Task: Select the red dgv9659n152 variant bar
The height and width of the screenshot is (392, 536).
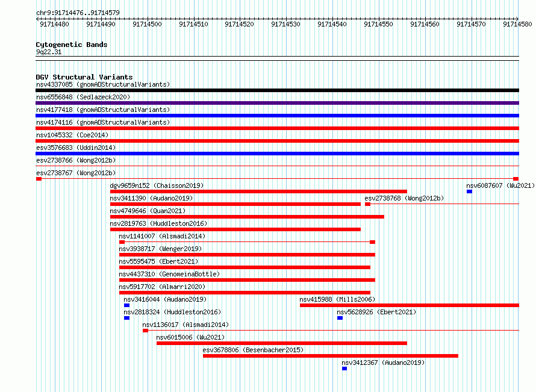Action: tap(258, 191)
